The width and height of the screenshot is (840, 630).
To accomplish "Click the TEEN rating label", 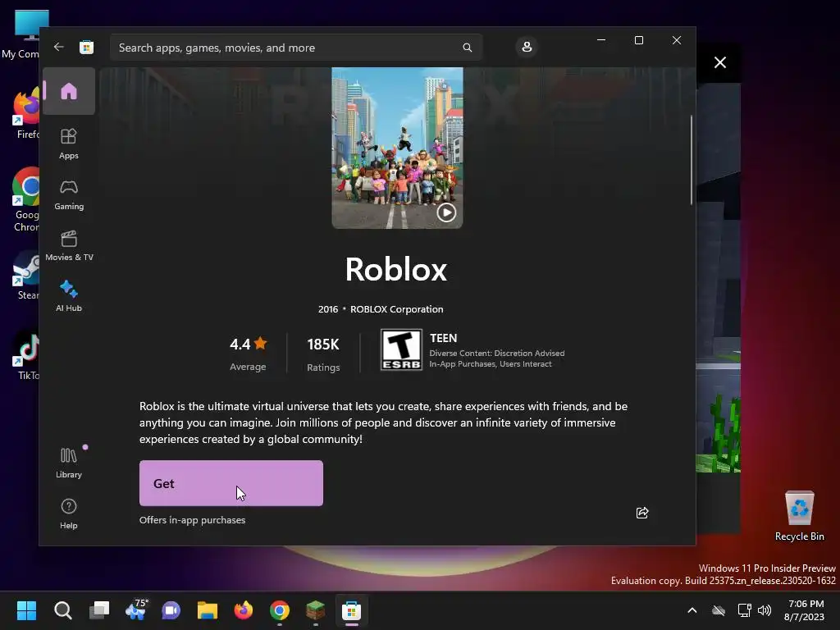I will (x=443, y=338).
